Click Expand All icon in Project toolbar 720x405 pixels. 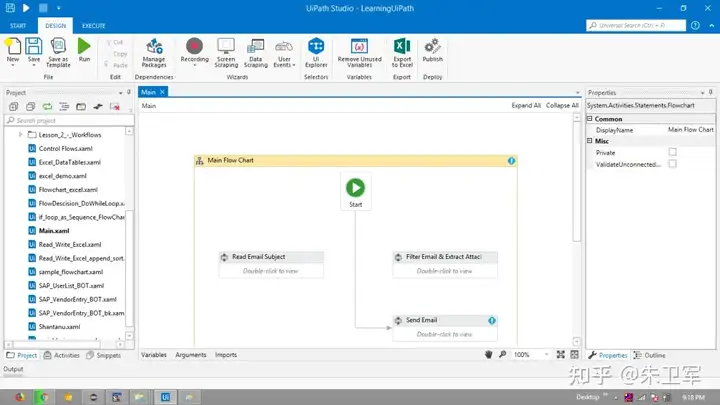[x=13, y=107]
